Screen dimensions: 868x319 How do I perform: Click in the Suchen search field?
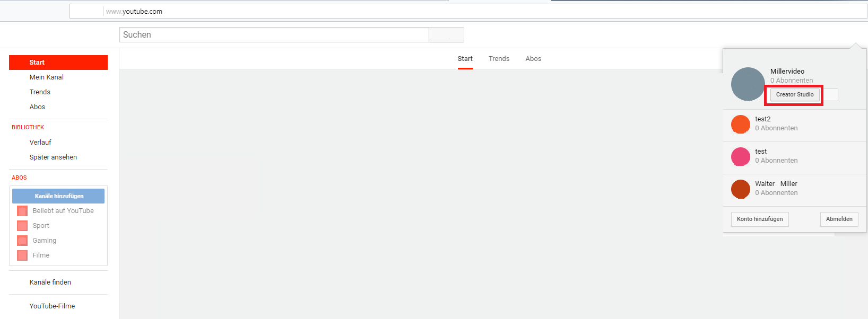click(274, 35)
